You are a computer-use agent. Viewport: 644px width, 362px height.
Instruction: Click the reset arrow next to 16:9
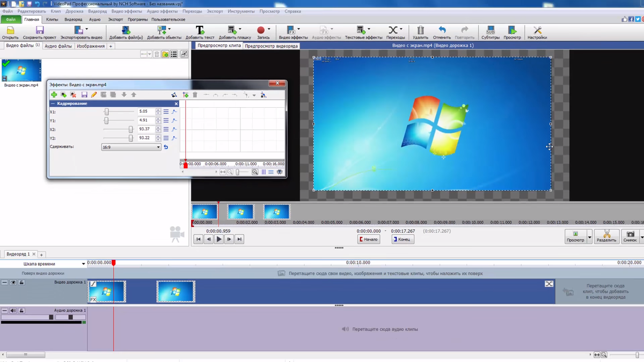[x=166, y=147]
